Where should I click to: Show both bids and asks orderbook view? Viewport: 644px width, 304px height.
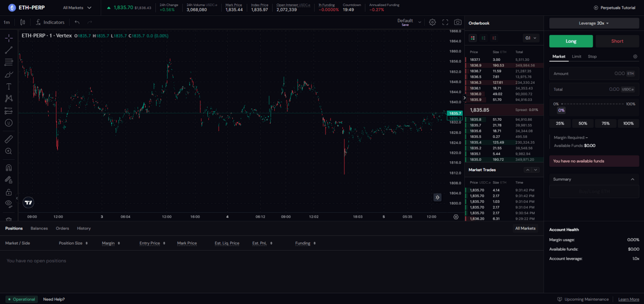(x=473, y=38)
